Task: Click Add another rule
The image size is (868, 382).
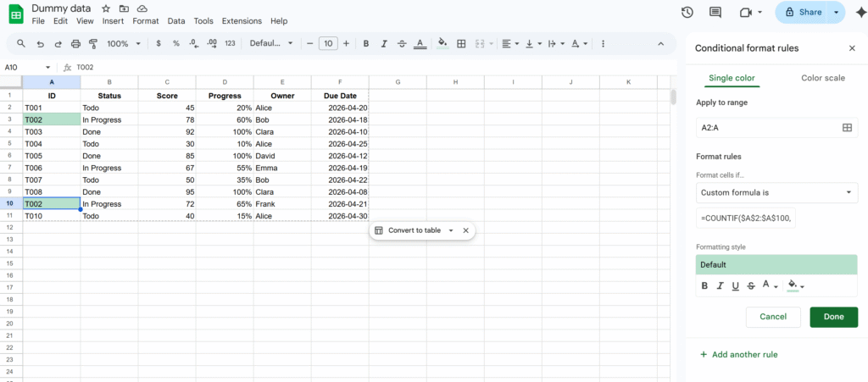Action: click(x=738, y=354)
